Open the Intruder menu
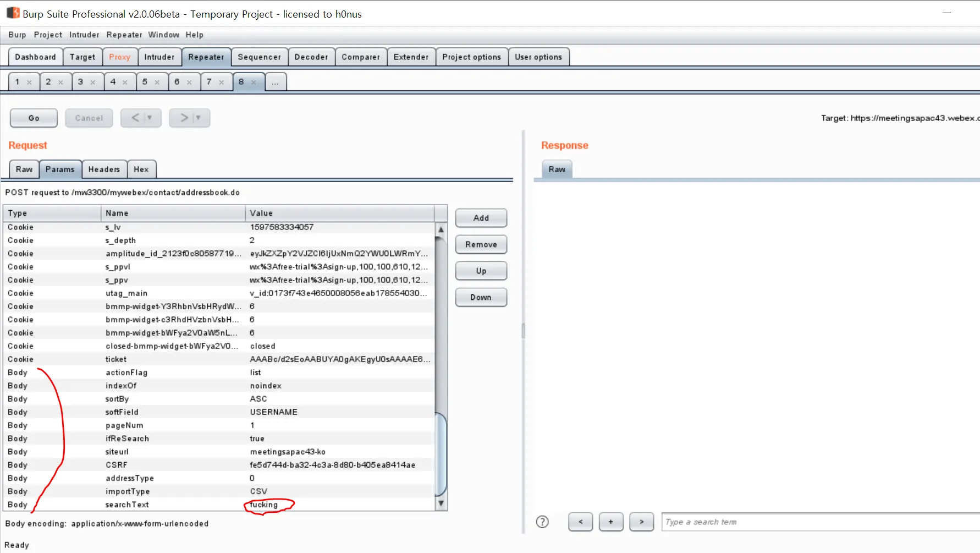 click(84, 35)
